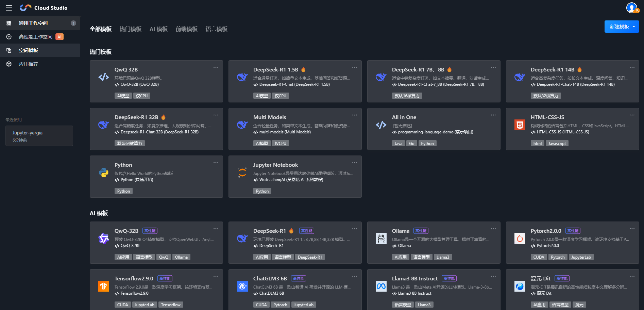Image resolution: width=644 pixels, height=310 pixels.
Task: Click the Jupyter Notebook logo icon
Action: pyautogui.click(x=242, y=173)
